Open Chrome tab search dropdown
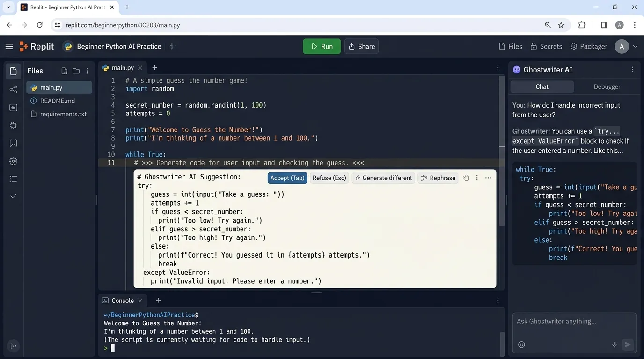This screenshot has width=644, height=359. pyautogui.click(x=8, y=7)
